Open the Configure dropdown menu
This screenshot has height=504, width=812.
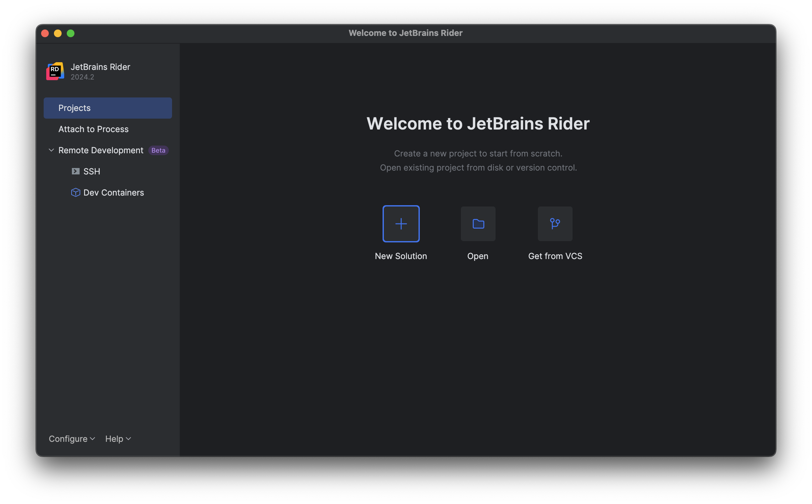coord(71,439)
